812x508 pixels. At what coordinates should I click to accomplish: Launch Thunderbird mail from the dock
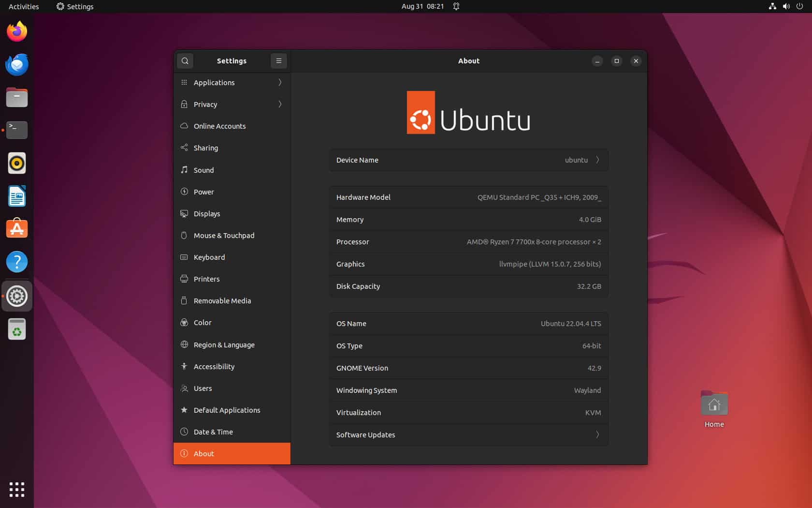click(17, 65)
